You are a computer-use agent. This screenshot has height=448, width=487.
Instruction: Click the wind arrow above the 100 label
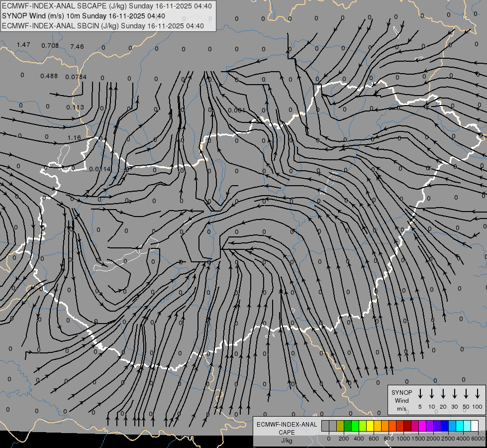(478, 394)
